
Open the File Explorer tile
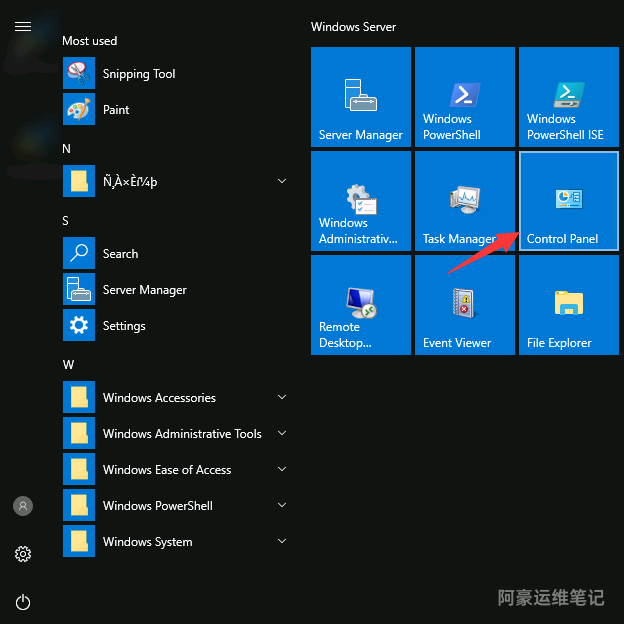[569, 305]
